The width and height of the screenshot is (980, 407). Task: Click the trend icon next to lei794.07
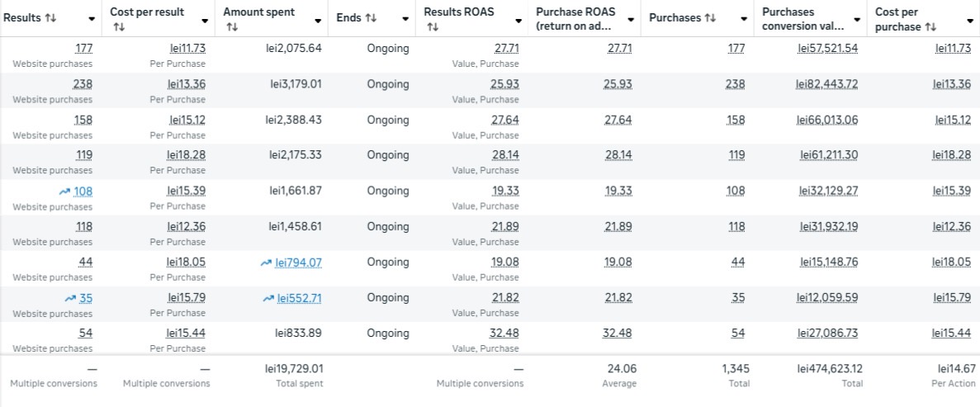point(265,263)
